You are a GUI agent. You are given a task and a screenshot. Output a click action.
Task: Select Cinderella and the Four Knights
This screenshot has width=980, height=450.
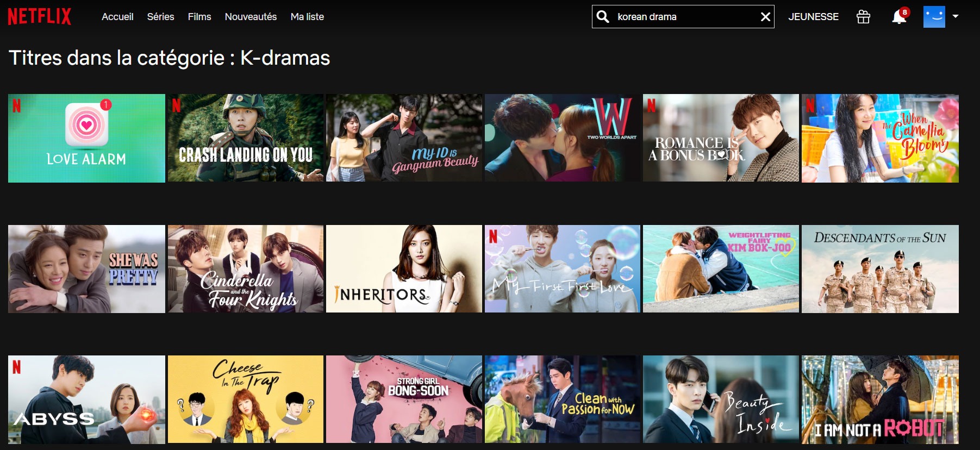[246, 269]
